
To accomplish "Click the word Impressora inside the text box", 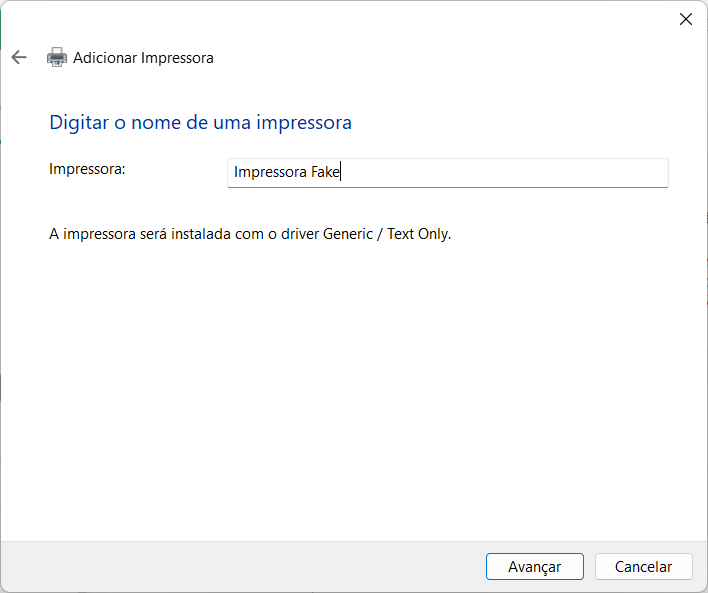I will (x=270, y=172).
